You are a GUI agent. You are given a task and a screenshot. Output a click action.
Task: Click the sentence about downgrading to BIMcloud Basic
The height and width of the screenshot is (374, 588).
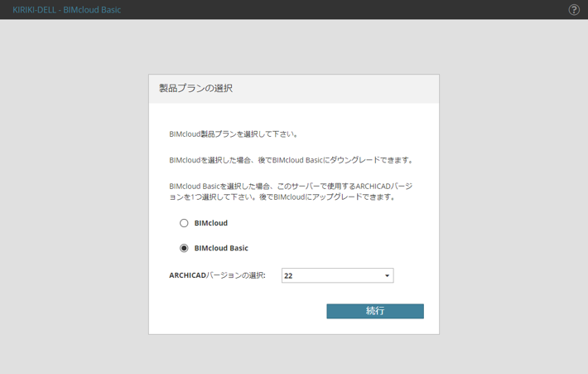pos(292,160)
